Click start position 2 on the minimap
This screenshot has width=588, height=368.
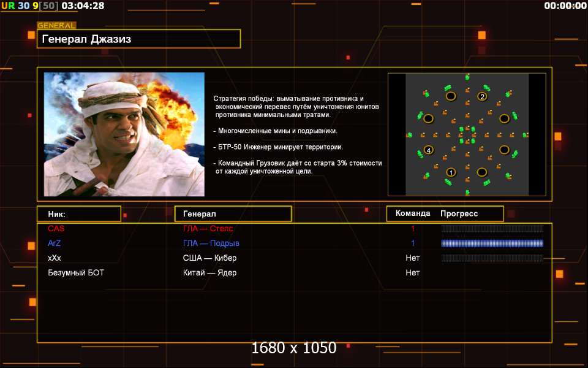click(x=482, y=96)
